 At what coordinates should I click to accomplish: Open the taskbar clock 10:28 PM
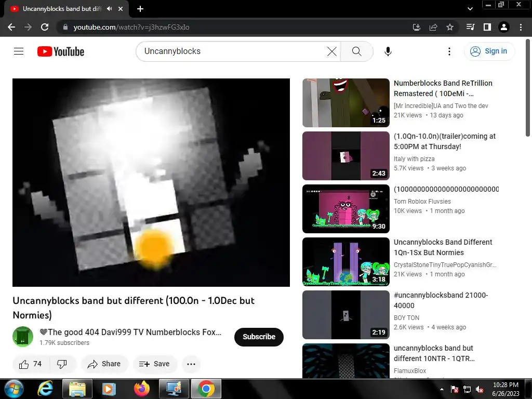[506, 389]
